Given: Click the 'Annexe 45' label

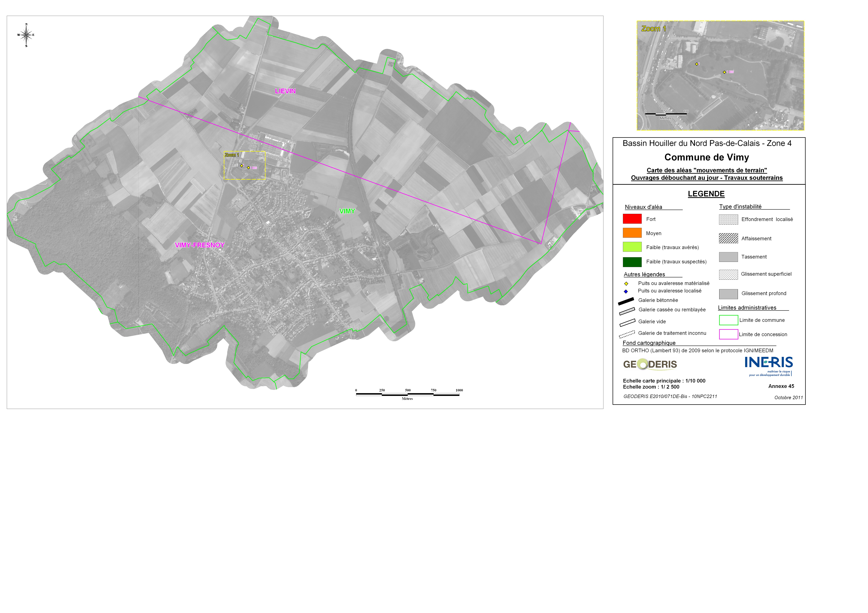Looking at the screenshot, I should (781, 386).
